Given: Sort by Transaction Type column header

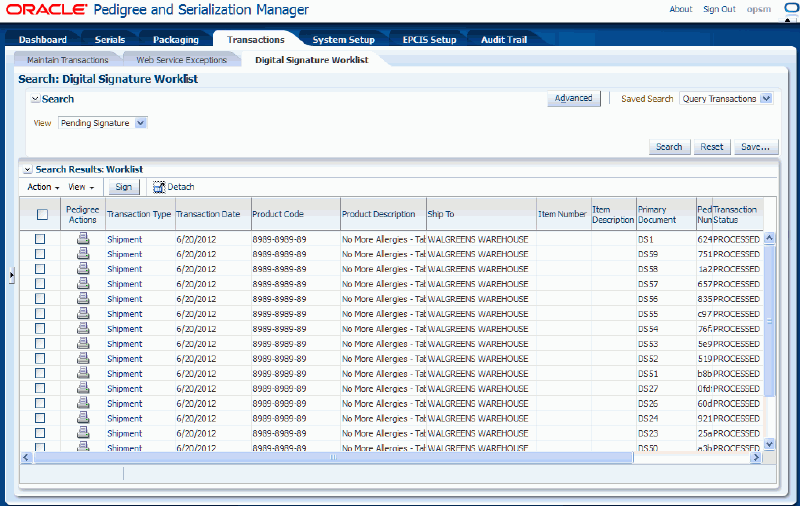Looking at the screenshot, I should 140,214.
